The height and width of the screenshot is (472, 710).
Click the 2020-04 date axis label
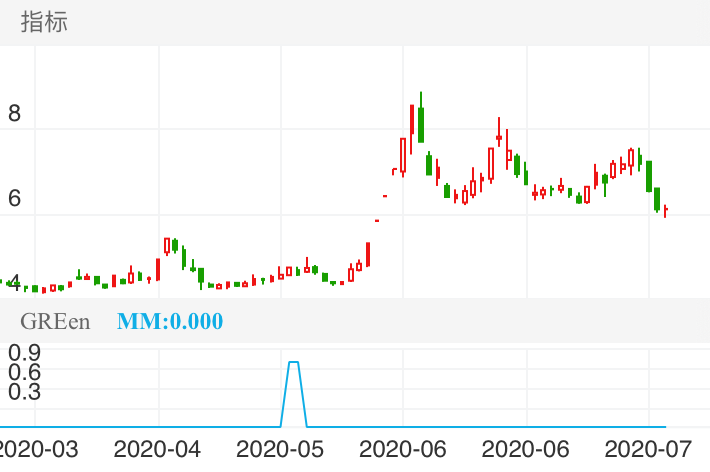point(158,450)
